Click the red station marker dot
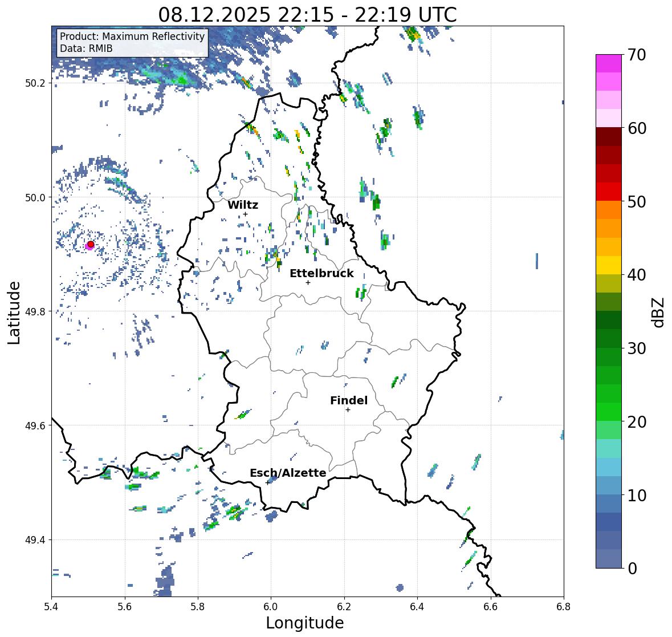 [91, 244]
